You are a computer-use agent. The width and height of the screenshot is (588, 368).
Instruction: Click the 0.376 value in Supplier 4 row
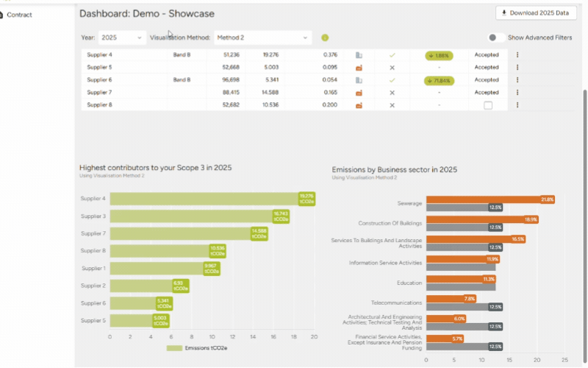click(x=330, y=54)
